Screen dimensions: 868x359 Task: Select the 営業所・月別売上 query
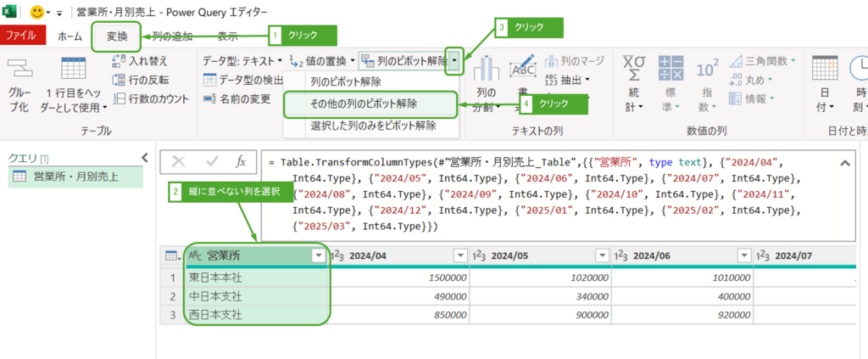tap(75, 178)
